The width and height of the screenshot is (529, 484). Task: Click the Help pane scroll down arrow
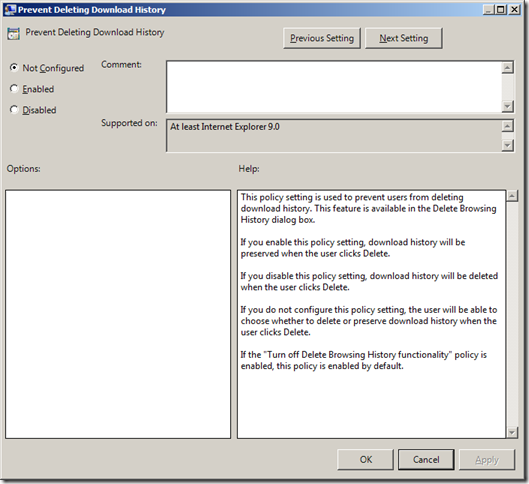[x=512, y=432]
